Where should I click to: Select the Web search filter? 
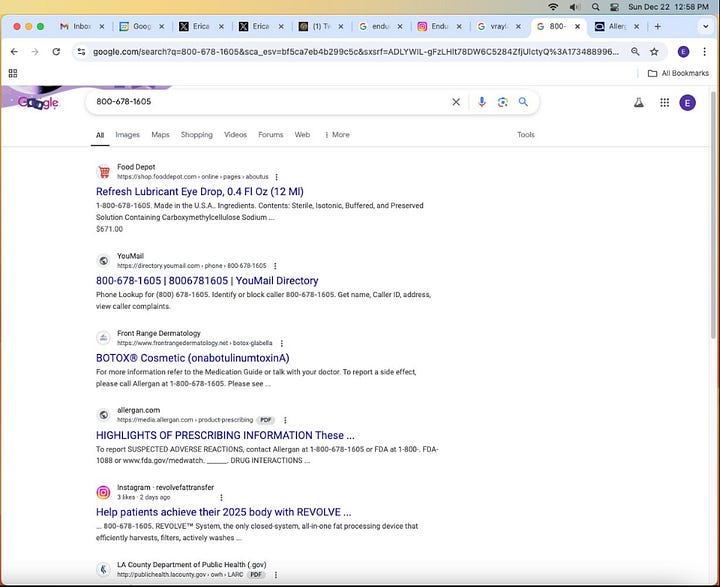302,135
